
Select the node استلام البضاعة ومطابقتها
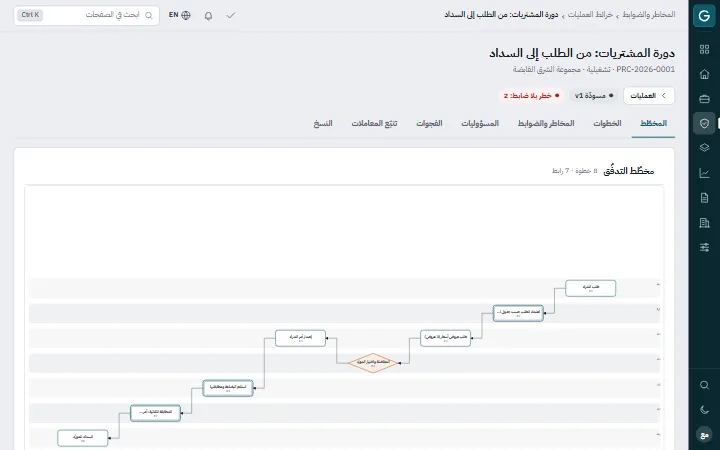pyautogui.click(x=228, y=388)
